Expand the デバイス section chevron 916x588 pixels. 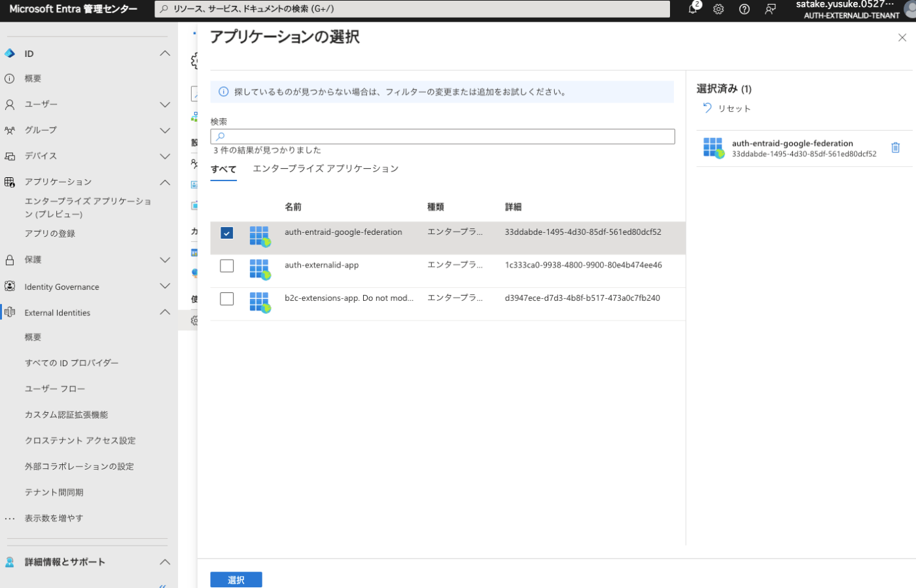165,156
